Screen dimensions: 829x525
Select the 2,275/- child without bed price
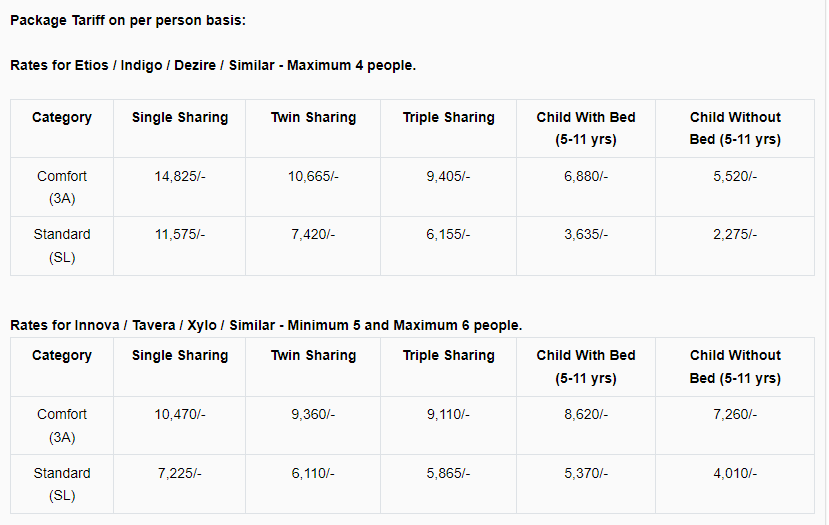tap(735, 234)
